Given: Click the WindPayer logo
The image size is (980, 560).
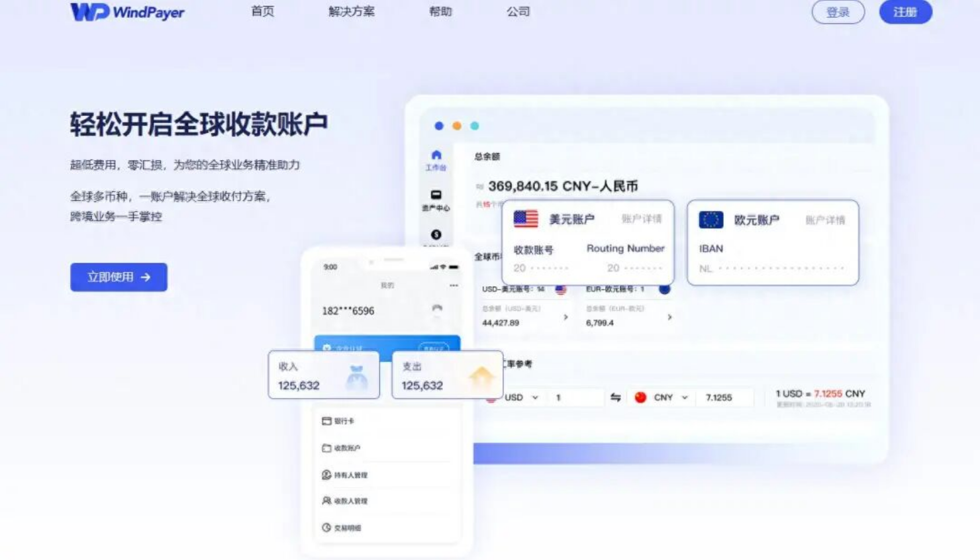Looking at the screenshot, I should pos(127,12).
